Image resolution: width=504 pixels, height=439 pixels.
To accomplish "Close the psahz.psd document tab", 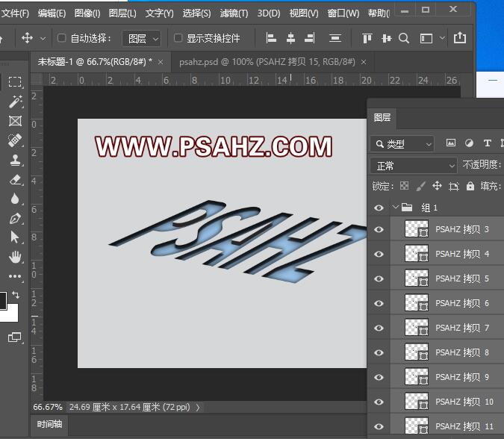I will pos(364,62).
